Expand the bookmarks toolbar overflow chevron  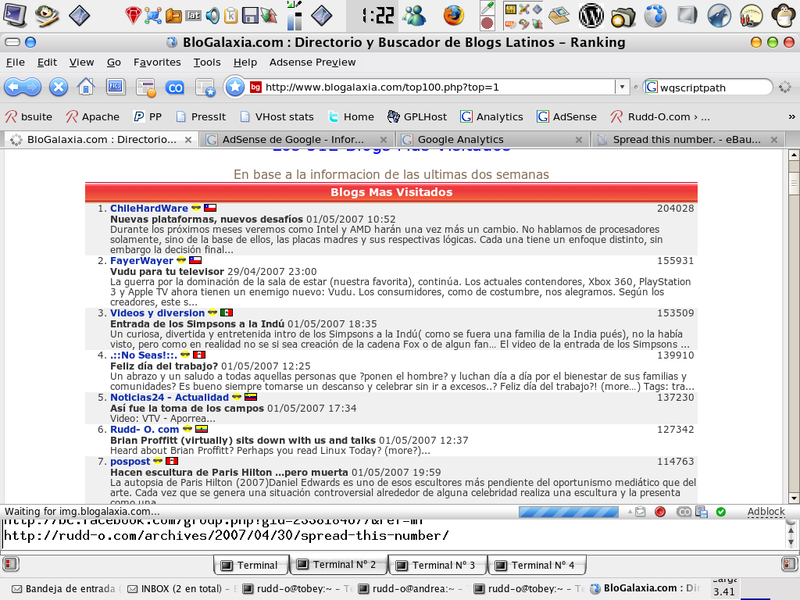(x=790, y=116)
